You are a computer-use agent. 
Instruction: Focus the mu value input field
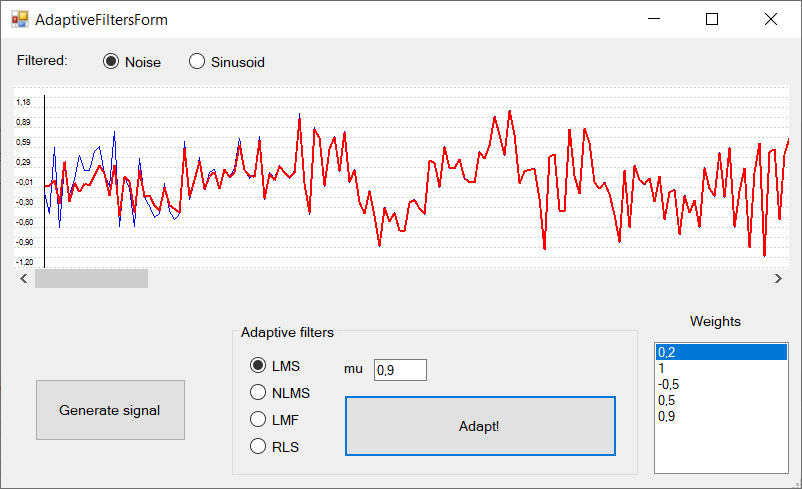tap(400, 370)
